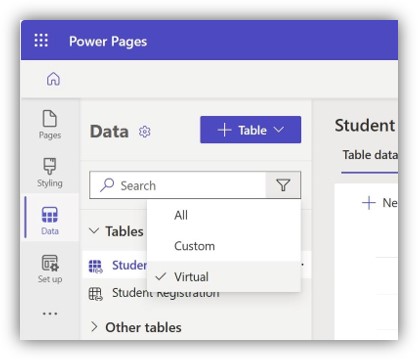This screenshot has width=418, height=360.
Task: Go to Home via house icon
Action: (x=53, y=79)
